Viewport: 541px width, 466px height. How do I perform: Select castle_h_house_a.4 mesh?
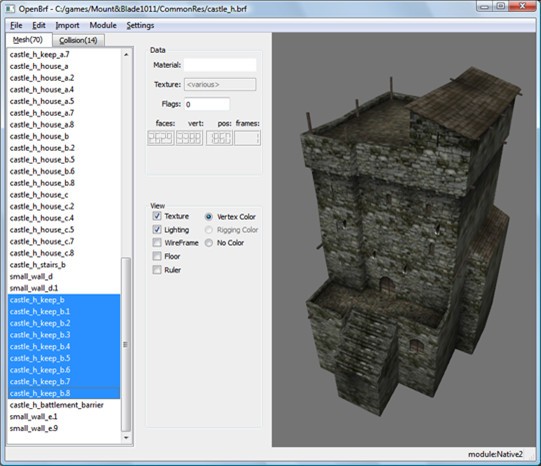point(64,90)
